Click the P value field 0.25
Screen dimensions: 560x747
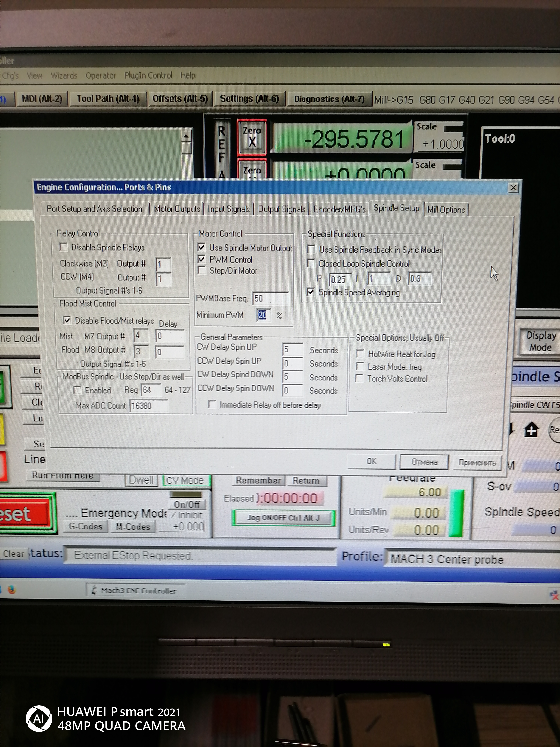coord(340,279)
